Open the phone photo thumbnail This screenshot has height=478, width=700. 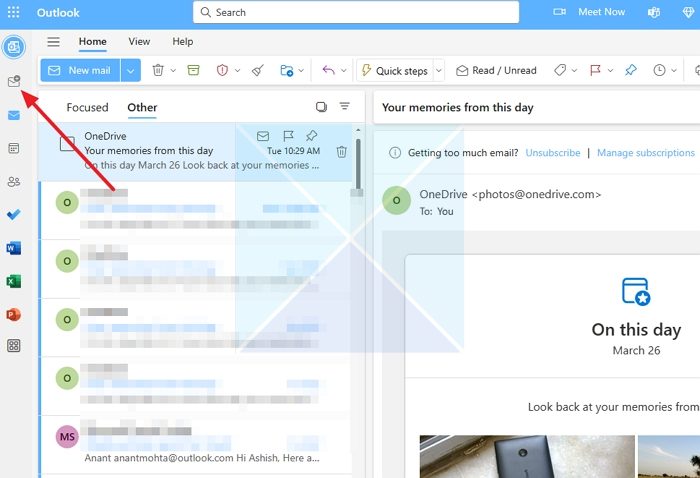[x=527, y=457]
